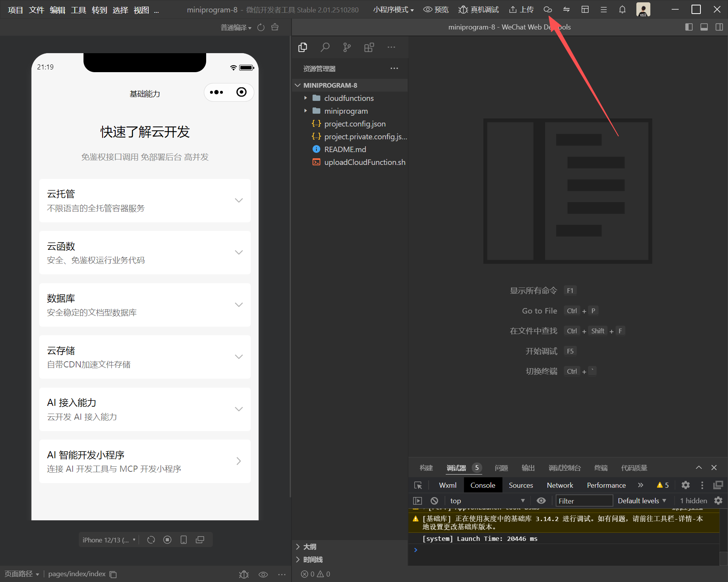Image resolution: width=728 pixels, height=582 pixels.
Task: Toggle the eye icon in simulator status bar
Action: [263, 574]
